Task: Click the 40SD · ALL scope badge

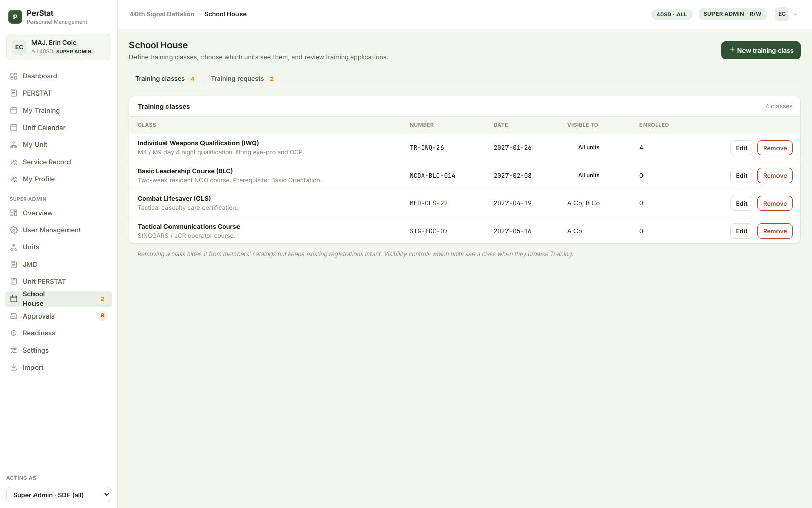Action: click(x=671, y=14)
